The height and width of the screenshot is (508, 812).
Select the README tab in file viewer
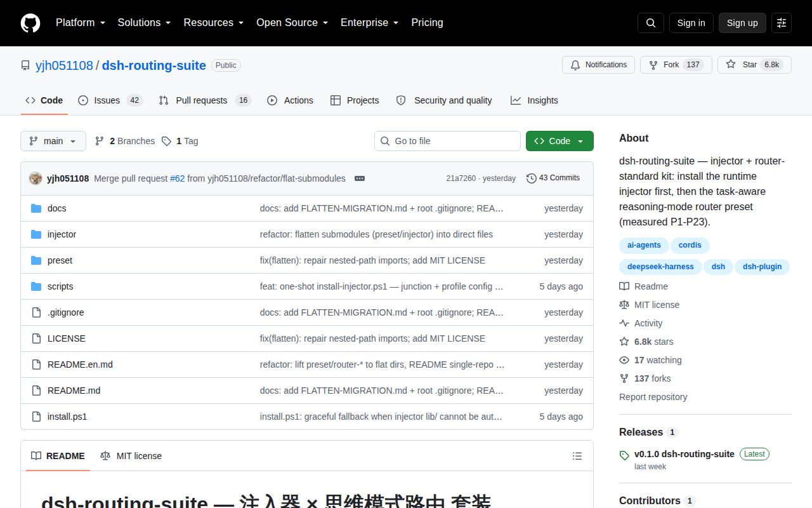[58, 456]
